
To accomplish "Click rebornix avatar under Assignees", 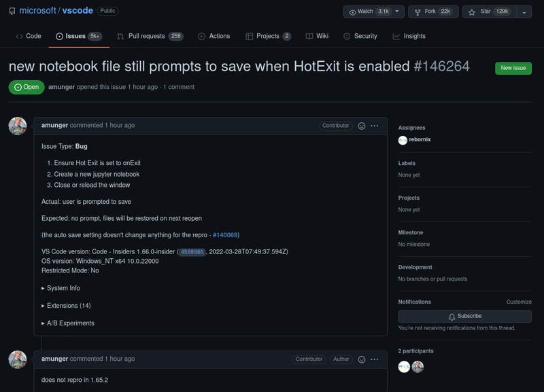I will click(403, 140).
